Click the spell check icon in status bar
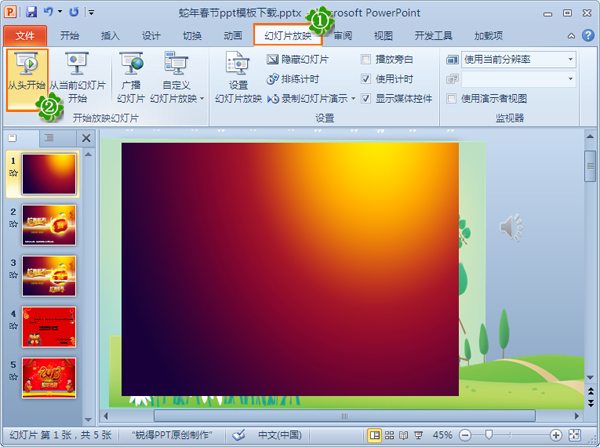 click(239, 435)
